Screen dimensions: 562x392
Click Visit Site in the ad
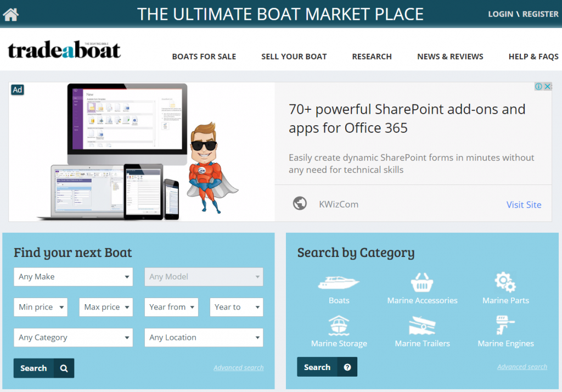pos(524,205)
